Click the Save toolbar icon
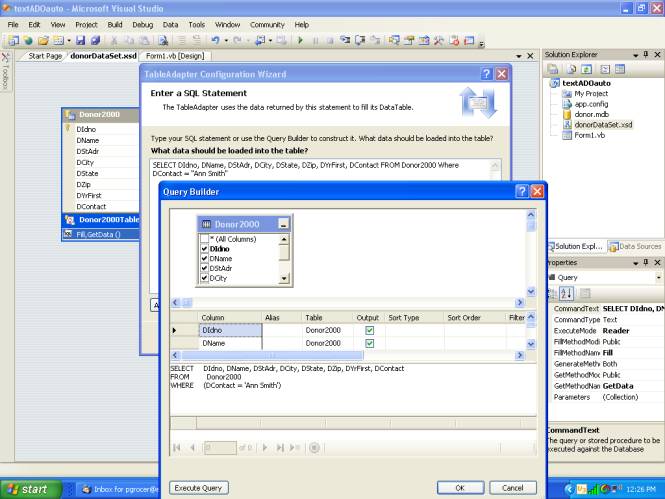This screenshot has width=665, height=499. coord(81,40)
